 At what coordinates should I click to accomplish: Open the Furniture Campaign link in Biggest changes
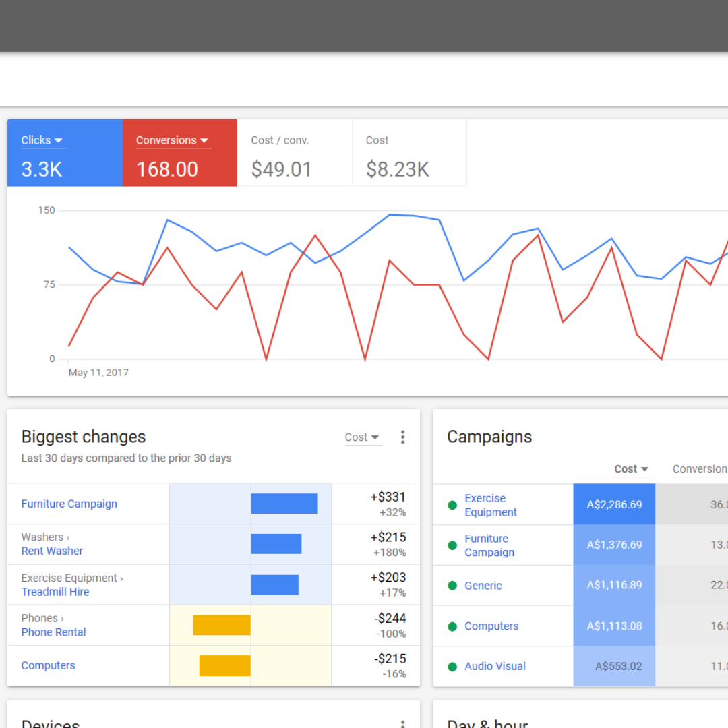[69, 504]
